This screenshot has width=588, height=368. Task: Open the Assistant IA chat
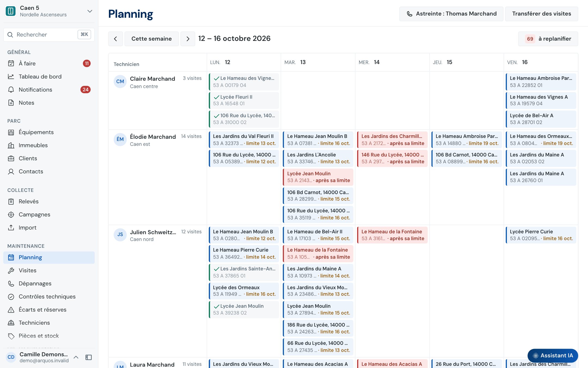[553, 355]
